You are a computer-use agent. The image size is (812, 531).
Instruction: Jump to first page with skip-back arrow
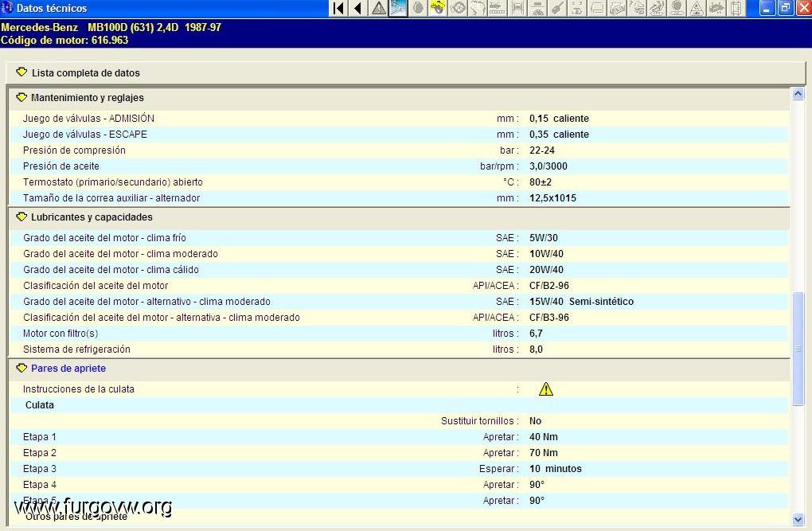tap(338, 8)
